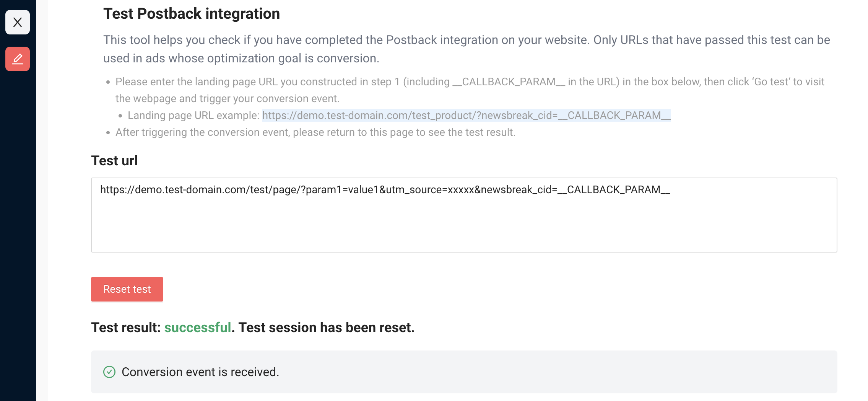868x401 pixels.
Task: Click the word 'successful' in test result
Action: click(198, 327)
